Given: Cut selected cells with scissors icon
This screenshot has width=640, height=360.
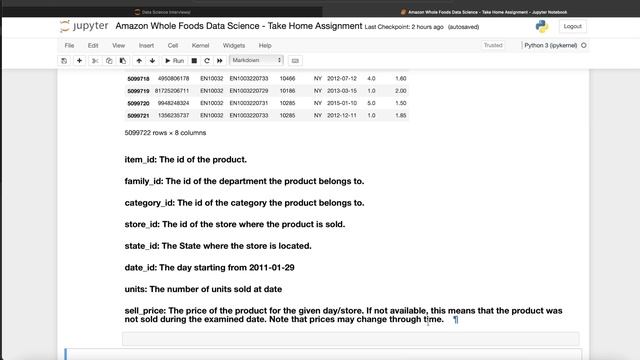Looking at the screenshot, I should 95,61.
